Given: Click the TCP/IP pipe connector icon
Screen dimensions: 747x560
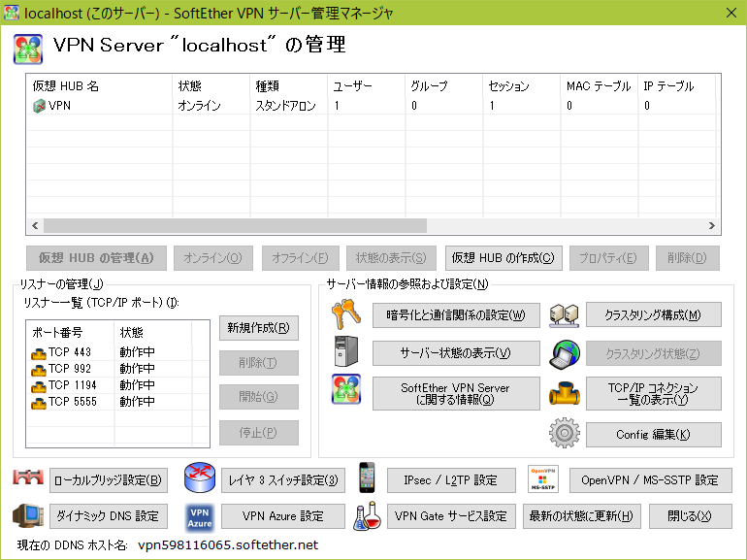Looking at the screenshot, I should (565, 393).
